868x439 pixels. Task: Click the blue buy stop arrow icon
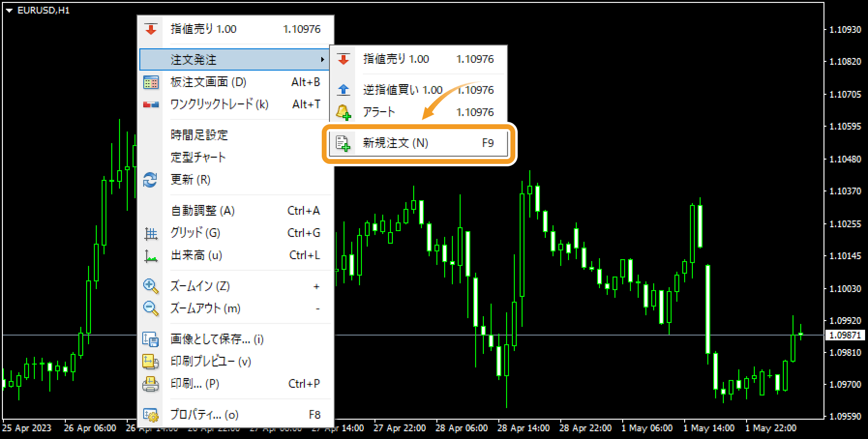tap(344, 90)
